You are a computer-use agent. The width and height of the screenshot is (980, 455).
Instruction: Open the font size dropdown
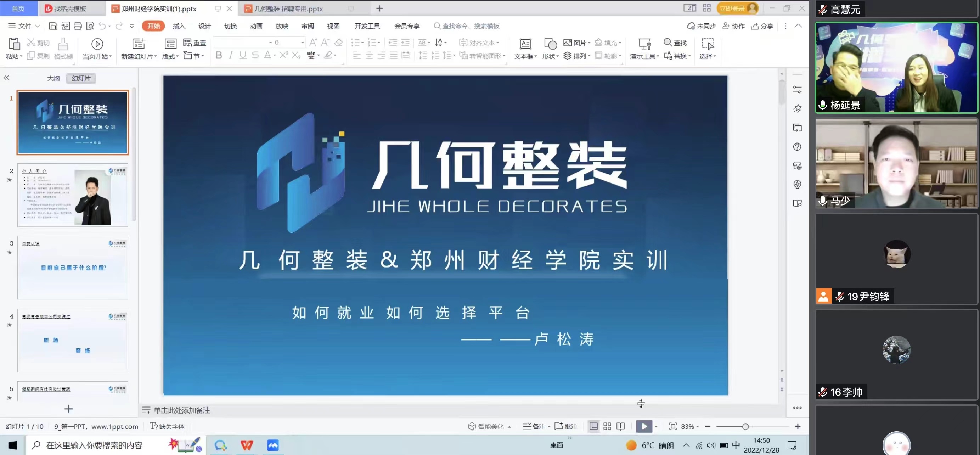point(303,43)
